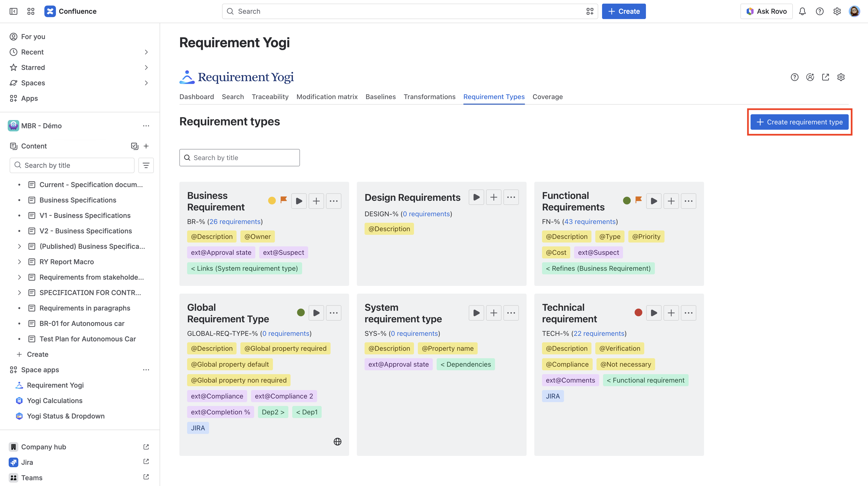868x486 pixels.
Task: Focus requirement types Search by title field
Action: pyautogui.click(x=240, y=158)
